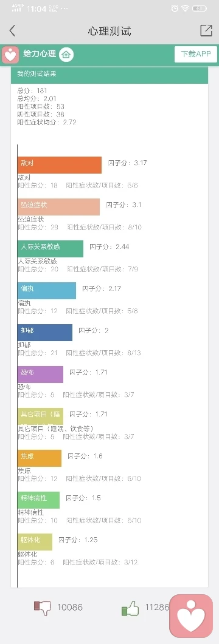Select the purple 恐怖 bar
This screenshot has width=219, height=644.
click(x=40, y=374)
